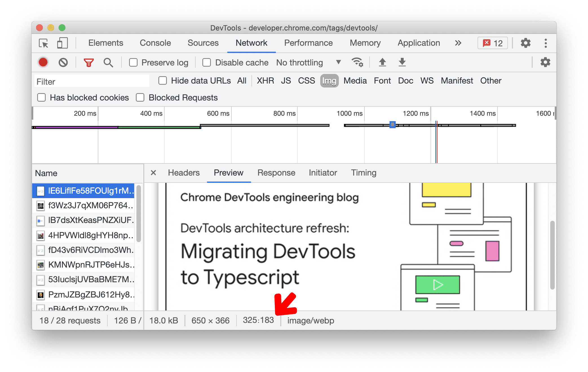Click the record (red circle) button
Screen dimensions: 588x372
[43, 63]
